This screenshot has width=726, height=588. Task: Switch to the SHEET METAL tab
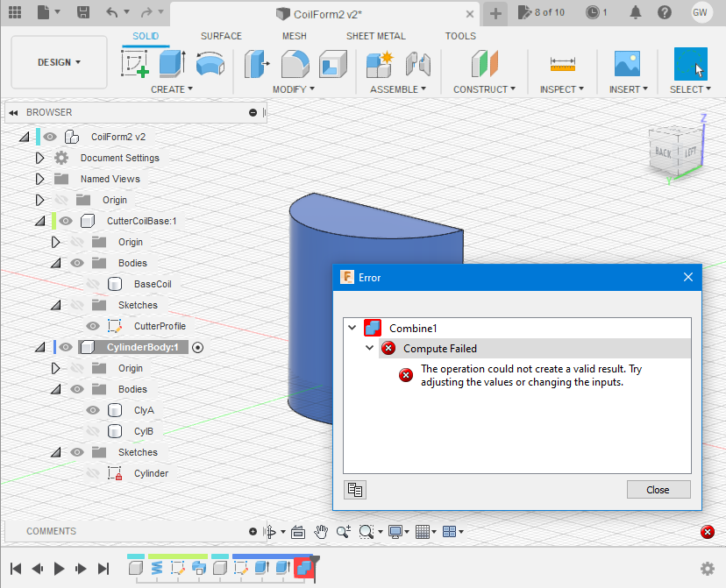pyautogui.click(x=375, y=36)
